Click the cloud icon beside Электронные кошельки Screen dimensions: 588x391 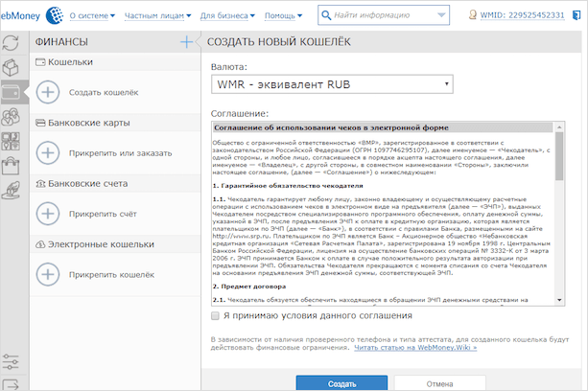40,244
